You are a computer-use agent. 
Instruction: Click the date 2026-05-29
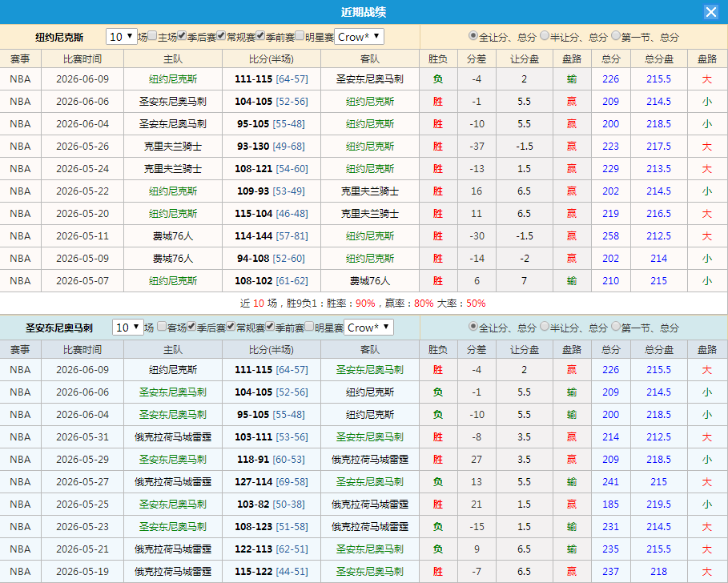coord(82,459)
